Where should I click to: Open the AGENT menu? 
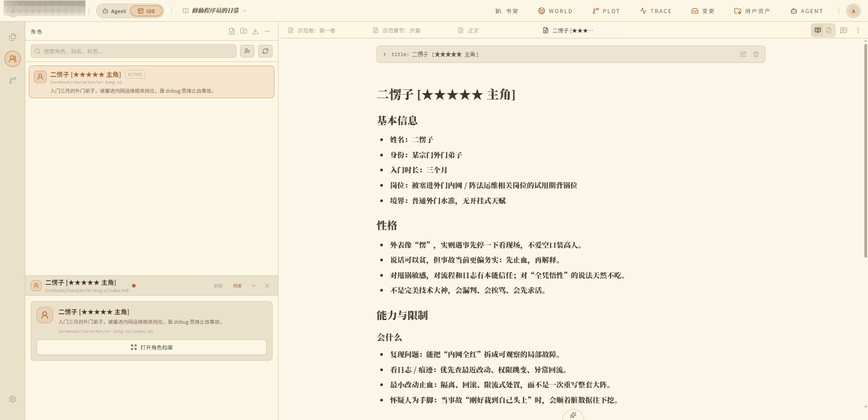point(807,11)
